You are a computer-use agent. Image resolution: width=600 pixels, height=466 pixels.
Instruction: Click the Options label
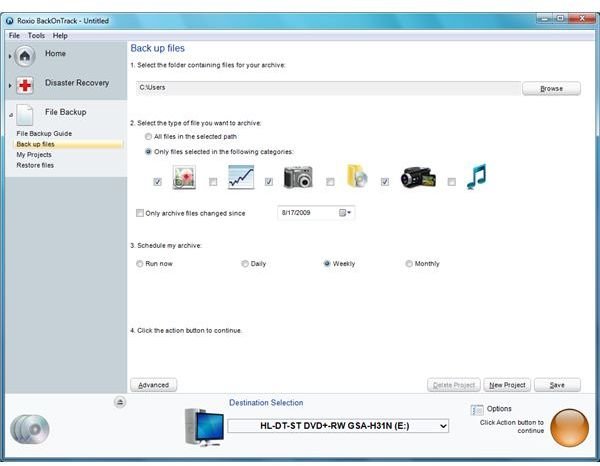point(499,409)
